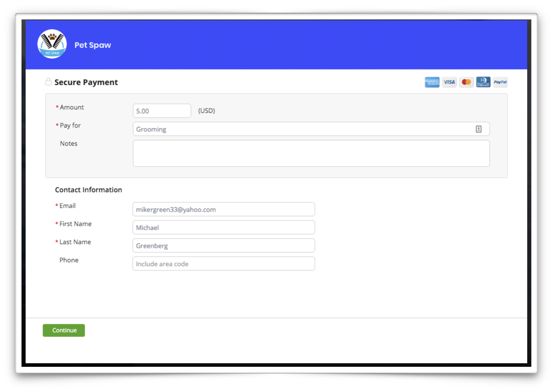Click into the Pay for Grooming field
This screenshot has width=551, height=392.
point(303,129)
